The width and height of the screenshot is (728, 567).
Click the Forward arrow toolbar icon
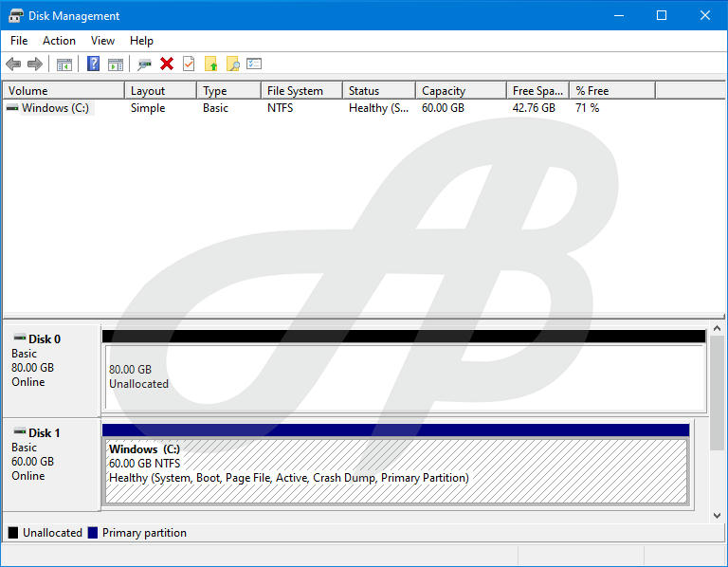click(x=35, y=64)
